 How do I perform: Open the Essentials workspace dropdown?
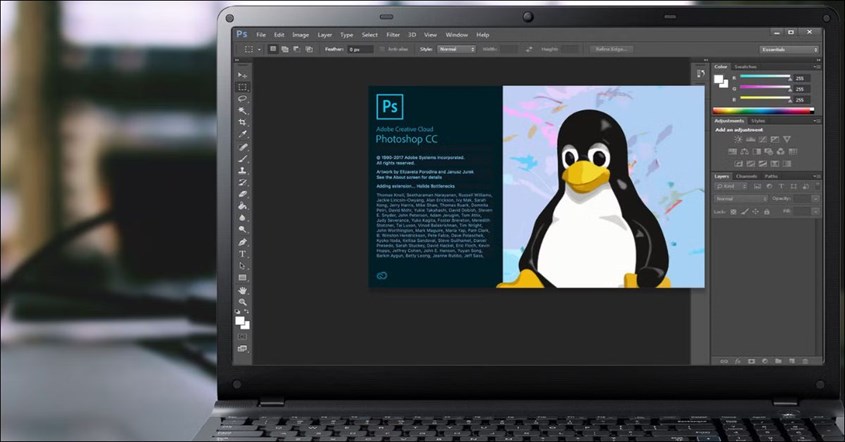(789, 50)
